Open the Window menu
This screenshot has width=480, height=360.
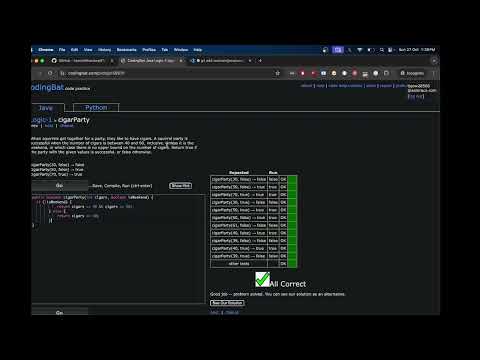[181, 50]
